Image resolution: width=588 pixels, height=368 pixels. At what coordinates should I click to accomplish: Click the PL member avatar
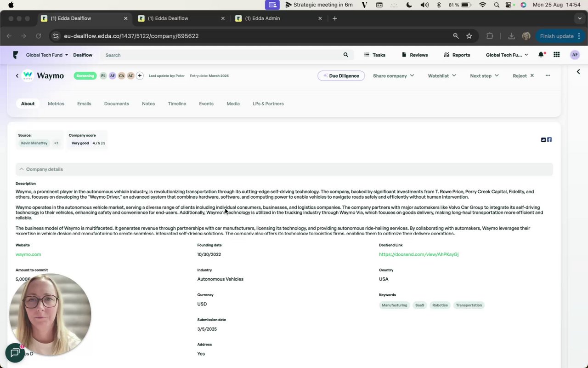click(x=103, y=76)
